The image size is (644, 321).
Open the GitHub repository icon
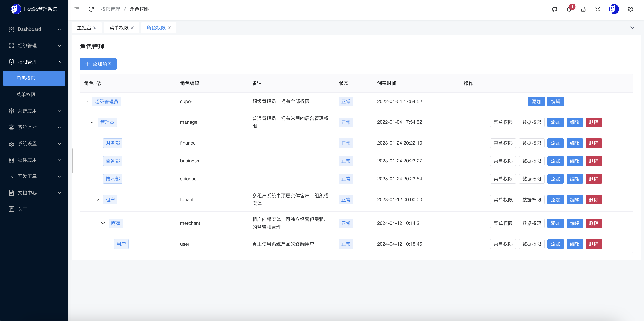click(x=554, y=9)
